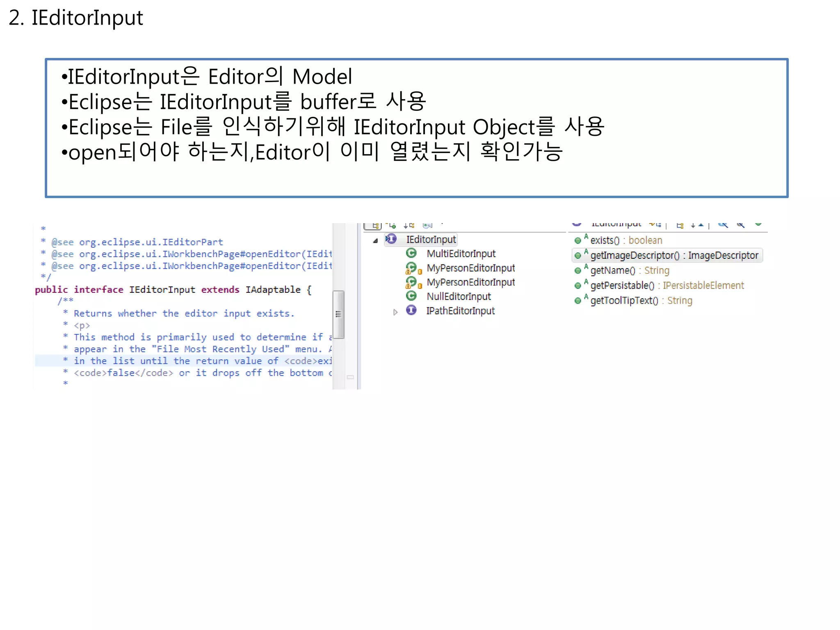Select MultiEditorInput in the hierarchy tree
This screenshot has width=840, height=630.
461,254
